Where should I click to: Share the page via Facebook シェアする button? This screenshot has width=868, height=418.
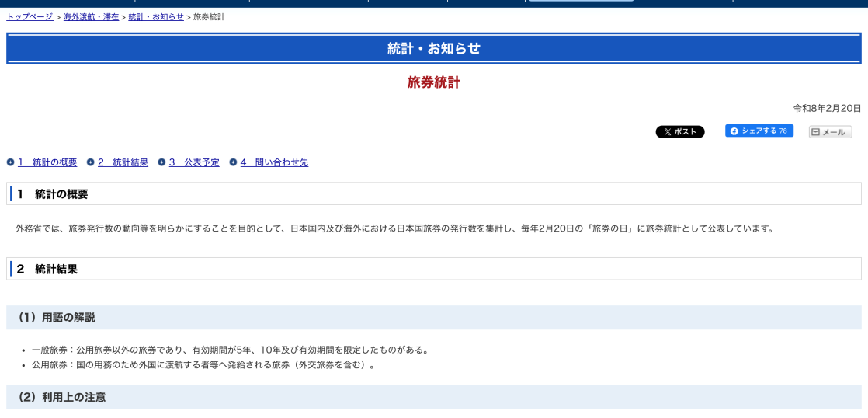pos(759,131)
